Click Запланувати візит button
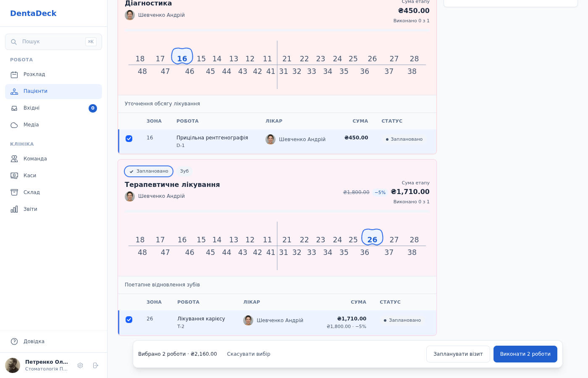 click(458, 354)
